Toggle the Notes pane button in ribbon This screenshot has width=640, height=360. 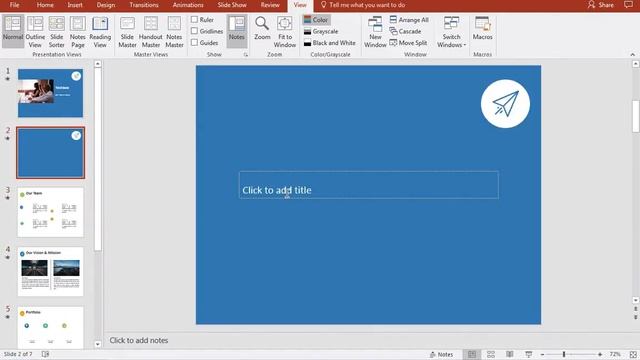(237, 31)
